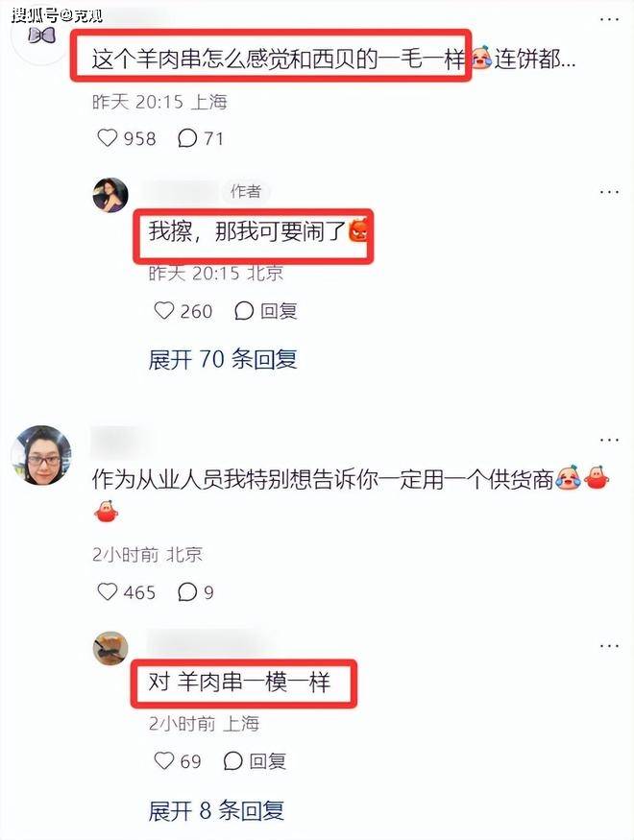Open more options on the author's reply
Image resolution: width=634 pixels, height=840 pixels.
[x=609, y=192]
